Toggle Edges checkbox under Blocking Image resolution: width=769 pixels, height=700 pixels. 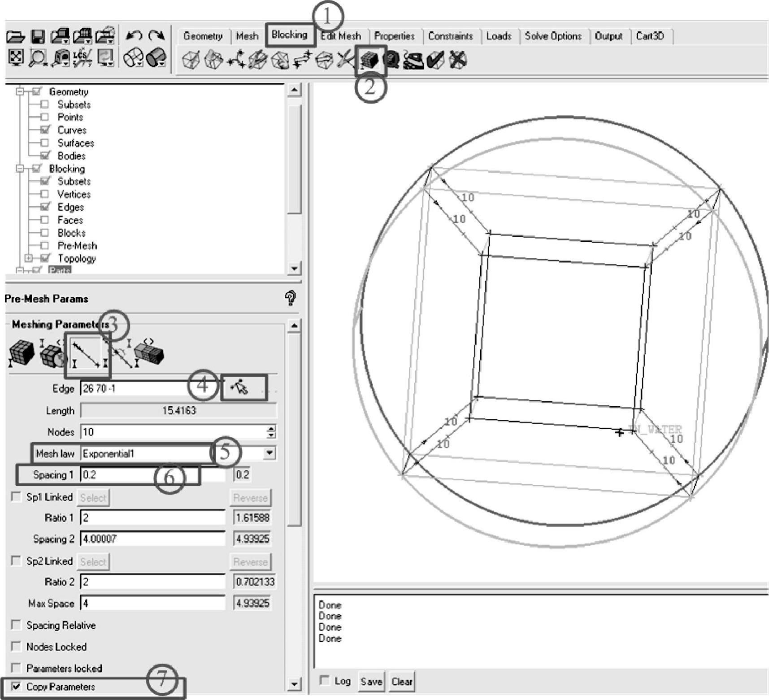click(x=45, y=207)
